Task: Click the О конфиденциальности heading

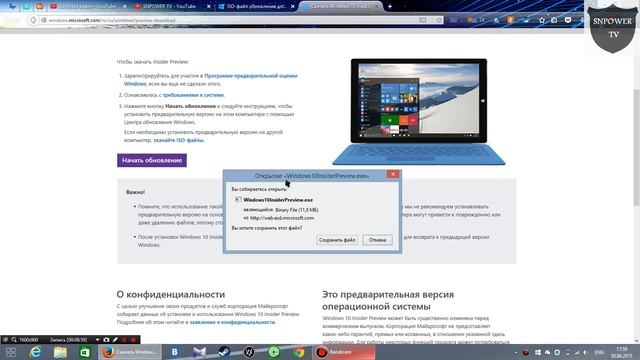Action: pyautogui.click(x=171, y=294)
